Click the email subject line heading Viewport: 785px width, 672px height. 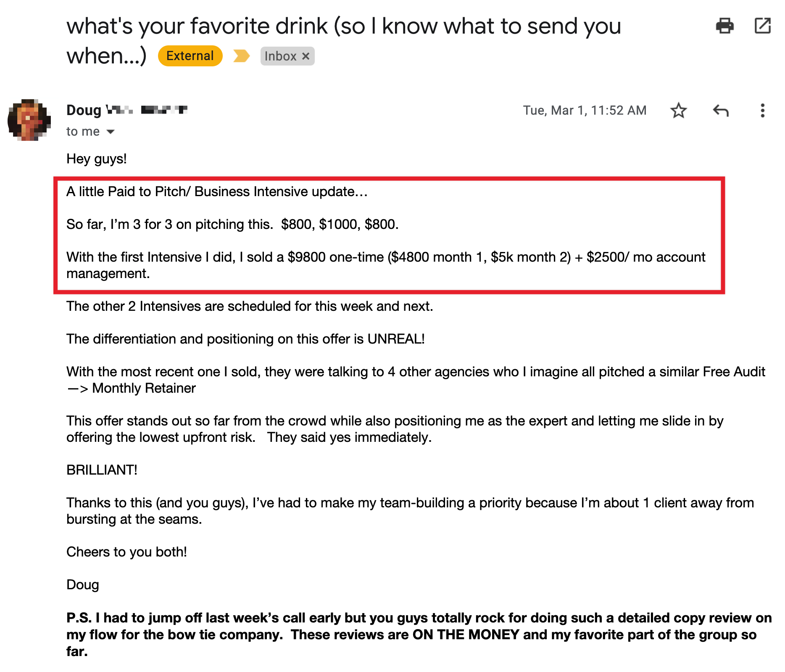(x=343, y=26)
